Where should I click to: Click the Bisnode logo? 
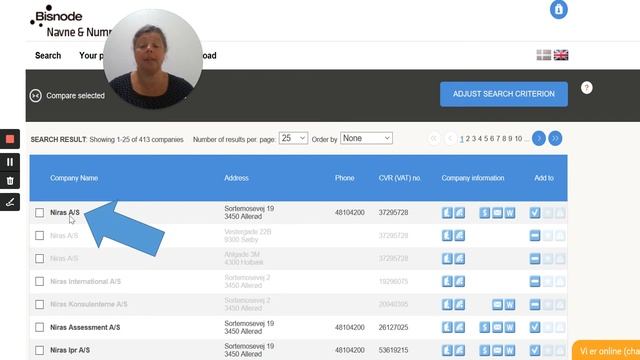point(56,16)
